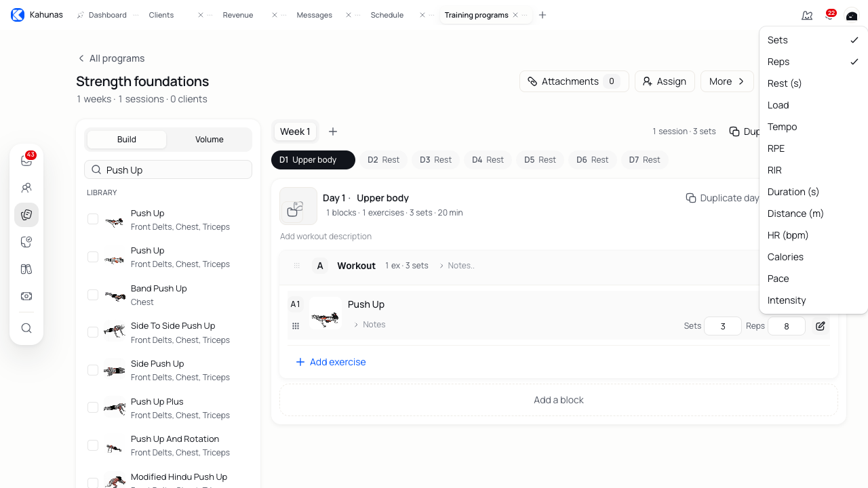Open notifications bell with 22 badge

(829, 15)
